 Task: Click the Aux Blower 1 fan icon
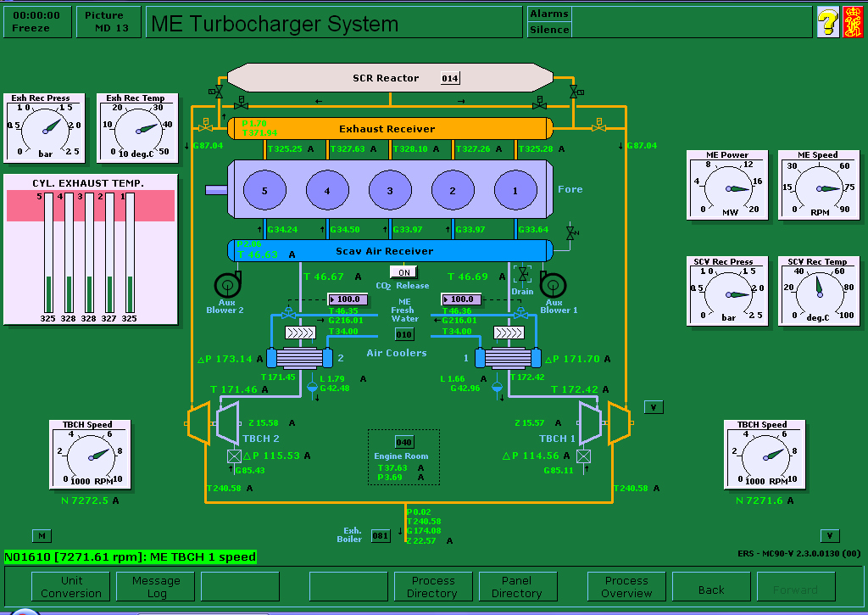(x=554, y=284)
